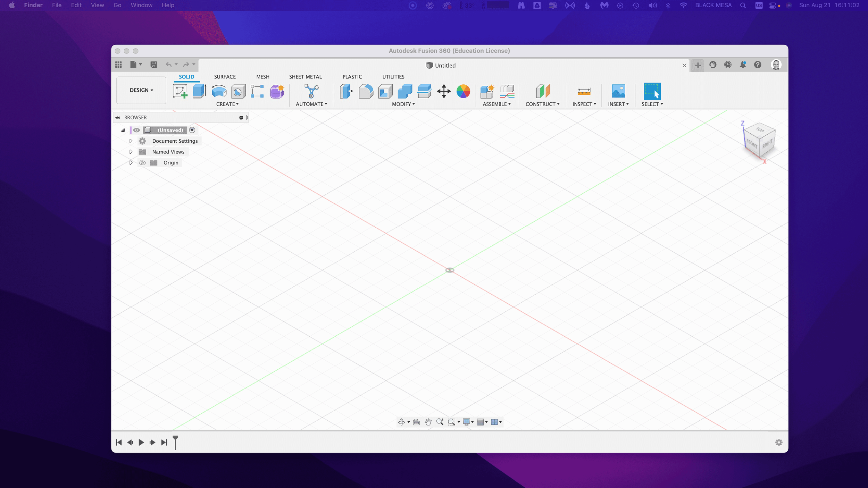Select the Extrude tool icon

coord(199,91)
